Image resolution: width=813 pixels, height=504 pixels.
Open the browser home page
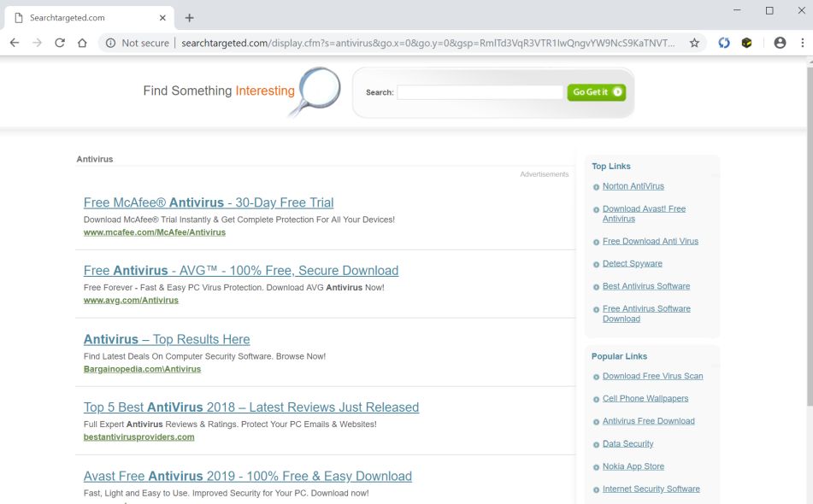[82, 43]
